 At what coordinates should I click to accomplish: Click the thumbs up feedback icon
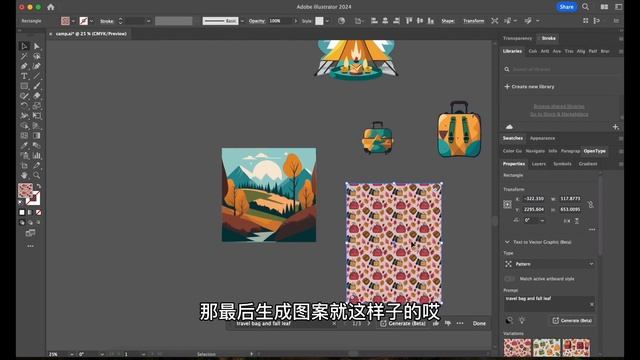click(436, 323)
